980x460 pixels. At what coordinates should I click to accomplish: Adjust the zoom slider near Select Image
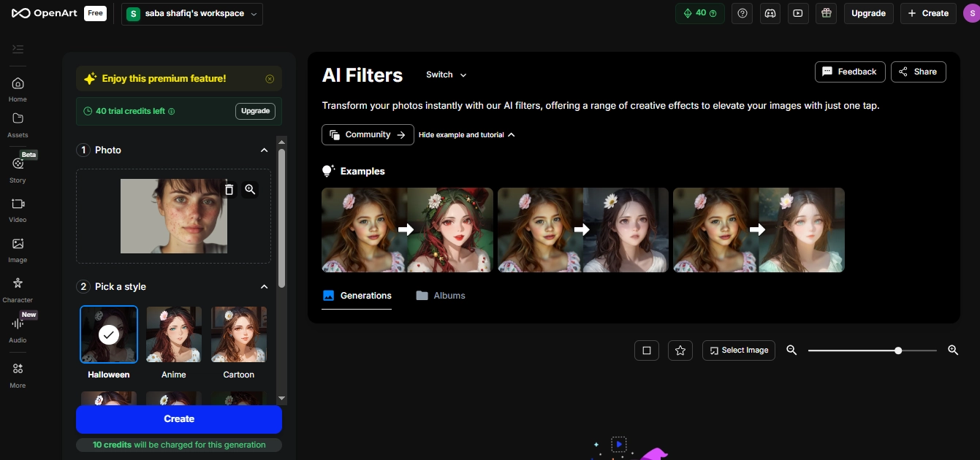point(897,350)
